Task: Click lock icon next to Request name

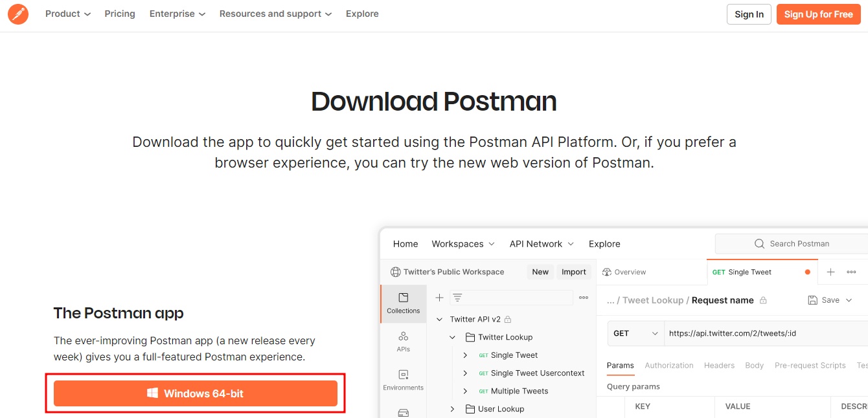Action: (763, 300)
